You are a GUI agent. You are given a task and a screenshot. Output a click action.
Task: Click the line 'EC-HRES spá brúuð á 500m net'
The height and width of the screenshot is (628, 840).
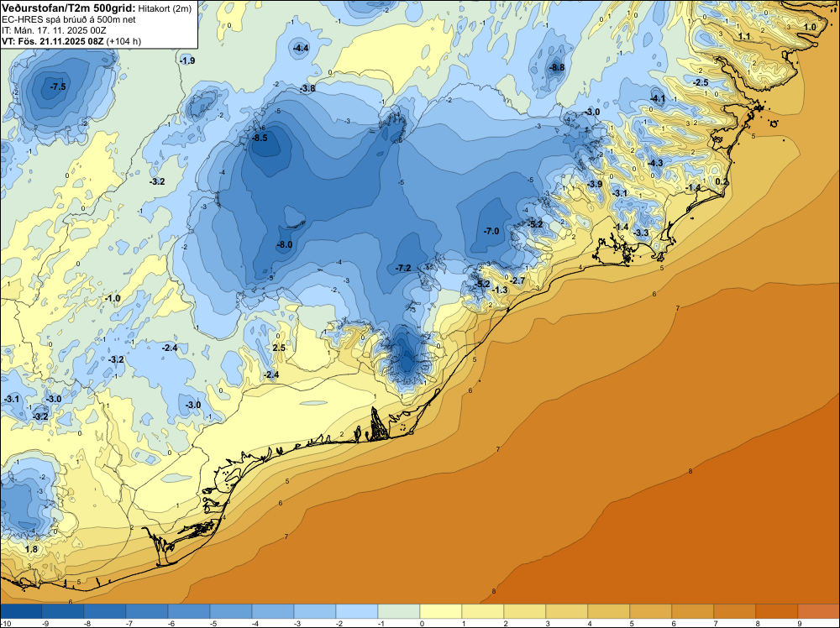tap(69, 19)
